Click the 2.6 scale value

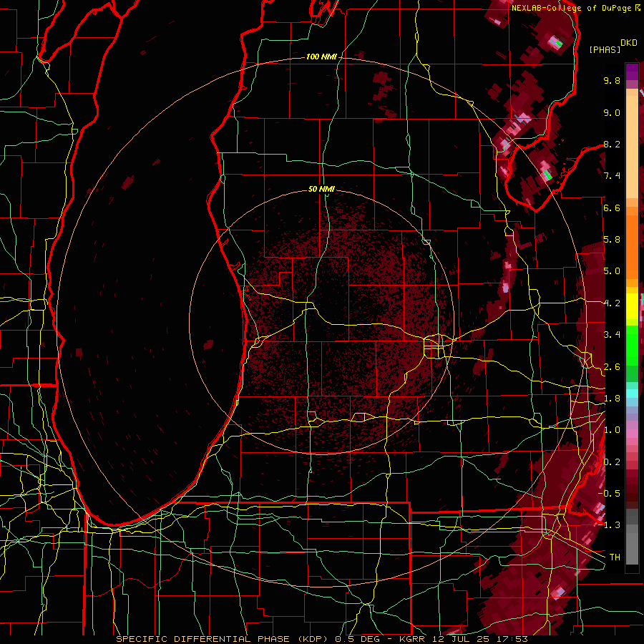(612, 367)
